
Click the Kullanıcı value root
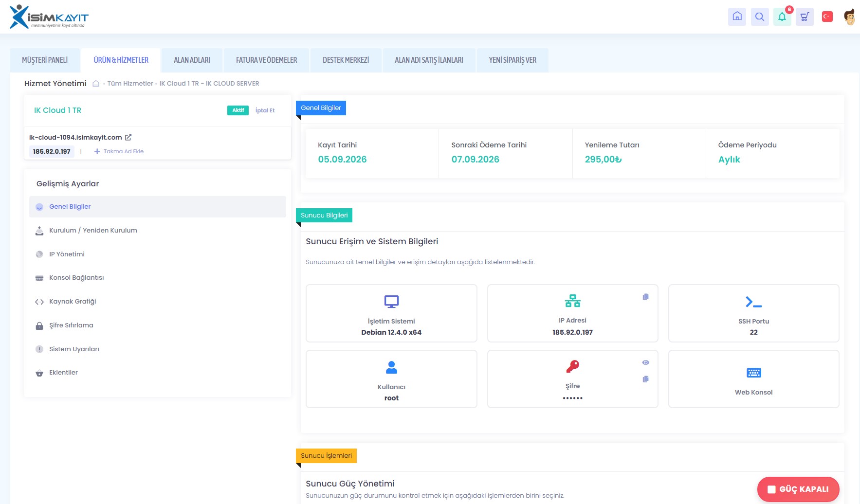click(391, 398)
